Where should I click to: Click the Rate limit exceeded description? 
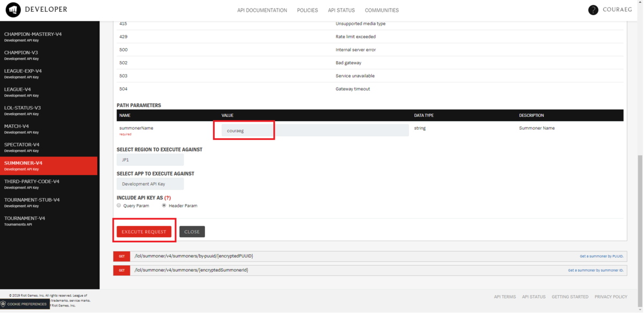356,37
